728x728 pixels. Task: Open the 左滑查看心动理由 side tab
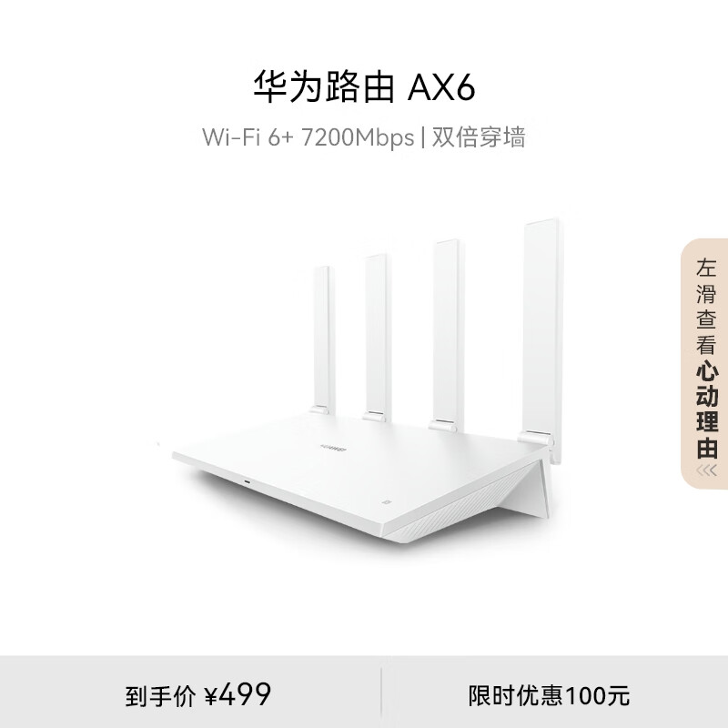coord(704,363)
